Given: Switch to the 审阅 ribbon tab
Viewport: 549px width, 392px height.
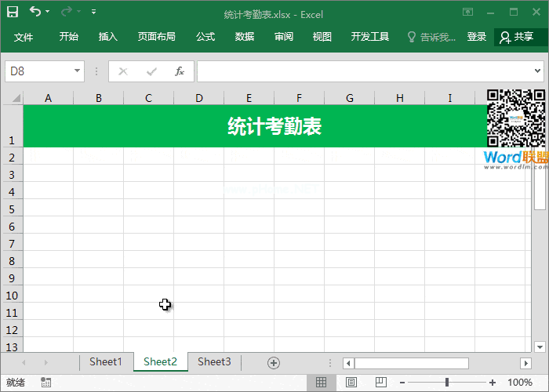Looking at the screenshot, I should pyautogui.click(x=284, y=36).
